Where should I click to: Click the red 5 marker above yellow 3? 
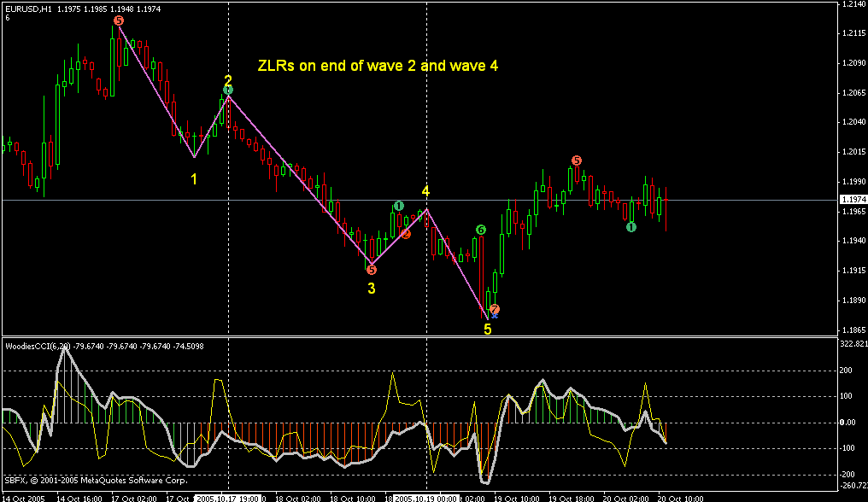pyautogui.click(x=371, y=269)
